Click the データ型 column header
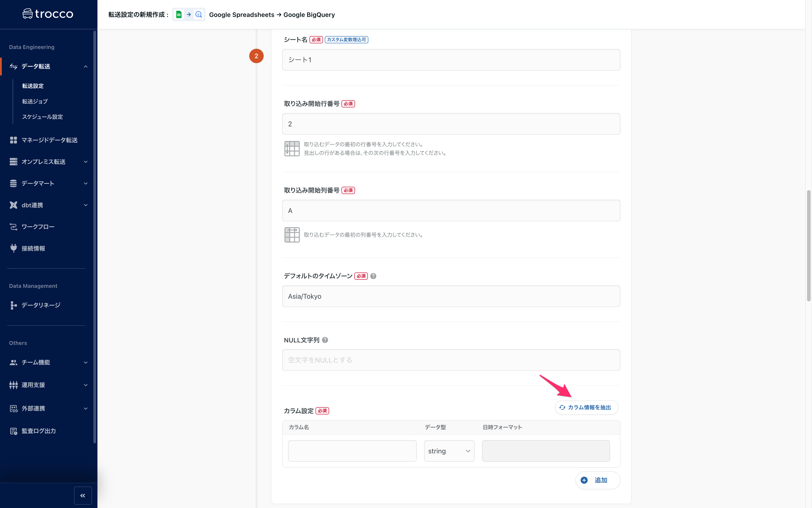 [x=435, y=427]
